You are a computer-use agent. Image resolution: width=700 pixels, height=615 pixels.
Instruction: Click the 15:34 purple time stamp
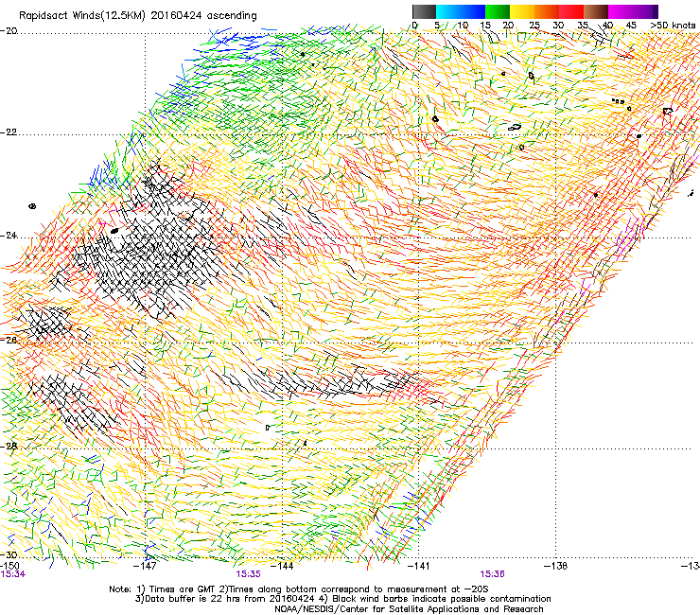tap(13, 574)
